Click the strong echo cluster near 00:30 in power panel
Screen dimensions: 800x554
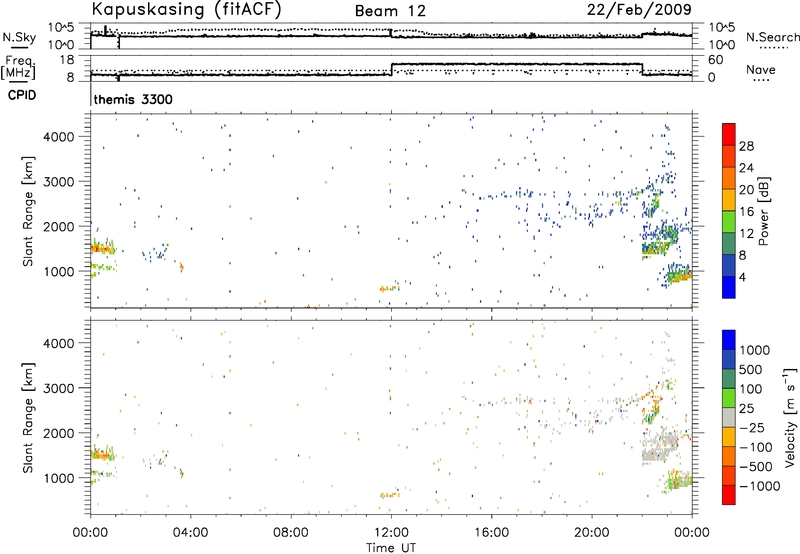(103, 248)
